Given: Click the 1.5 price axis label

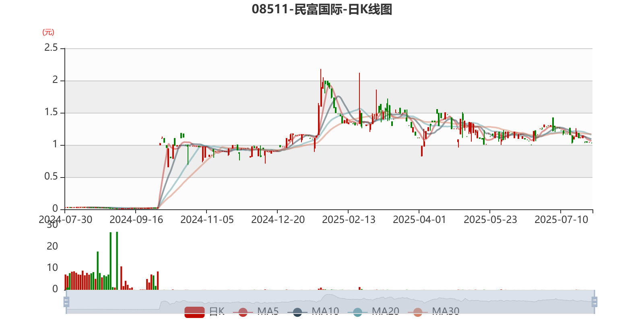Looking at the screenshot, I should [x=51, y=112].
